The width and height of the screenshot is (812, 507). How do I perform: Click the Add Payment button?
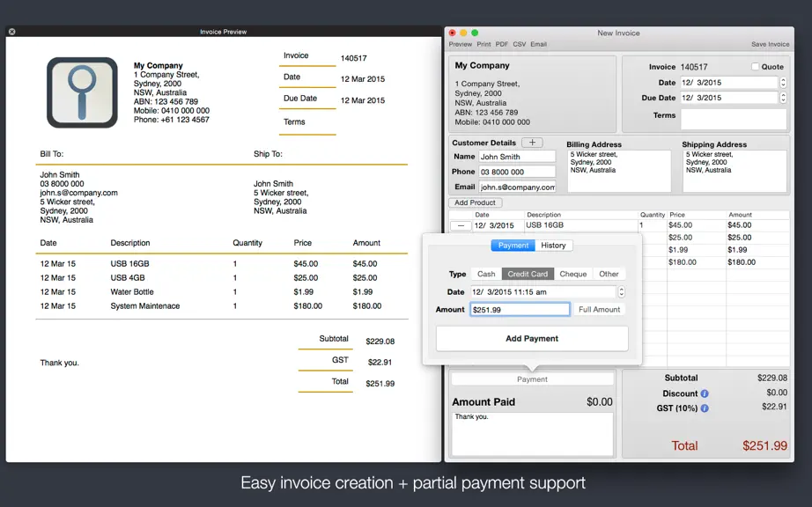coord(532,338)
